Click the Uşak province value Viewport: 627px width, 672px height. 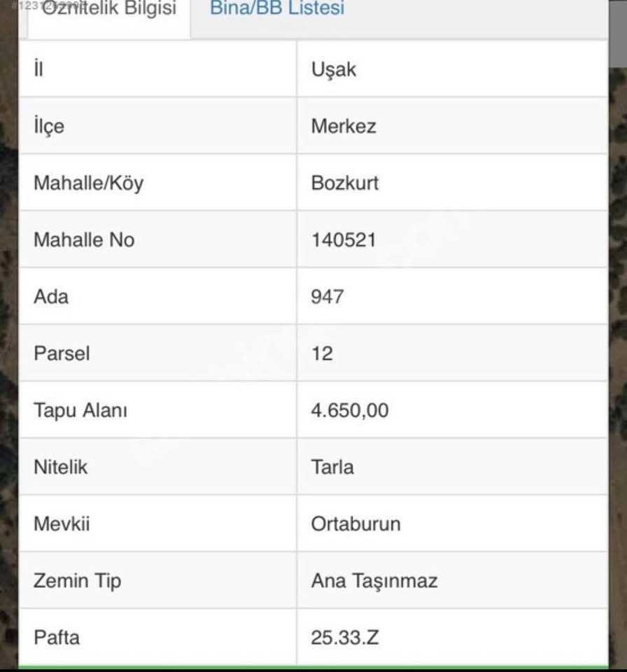334,69
